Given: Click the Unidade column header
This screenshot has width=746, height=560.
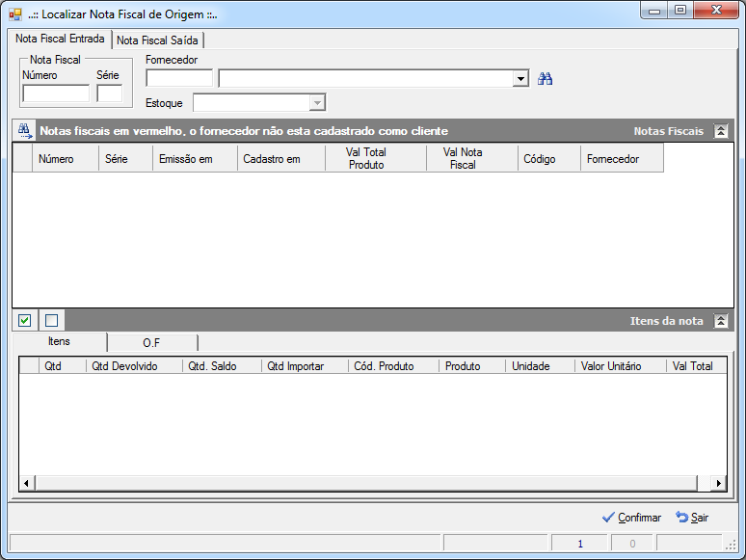Looking at the screenshot, I should tap(540, 366).
